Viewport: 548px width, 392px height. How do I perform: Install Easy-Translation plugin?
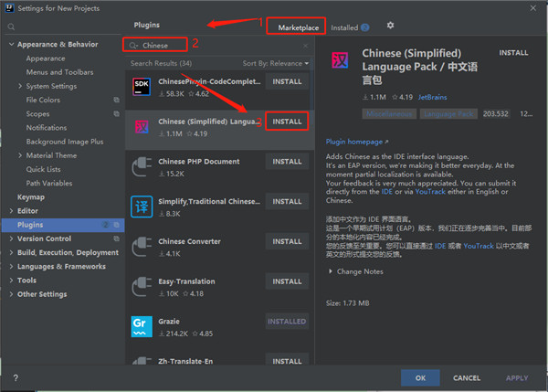[287, 281]
